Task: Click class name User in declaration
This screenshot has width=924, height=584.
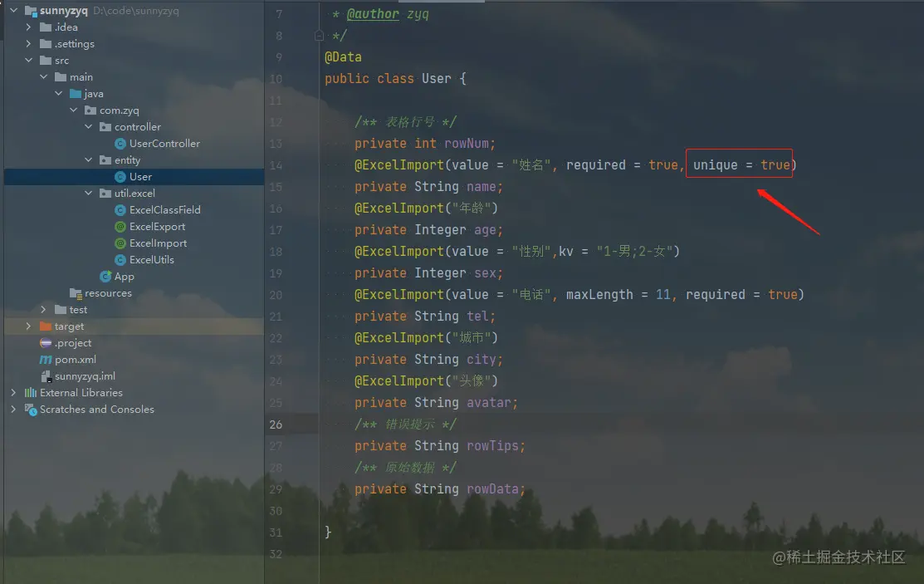Action: pyautogui.click(x=437, y=78)
